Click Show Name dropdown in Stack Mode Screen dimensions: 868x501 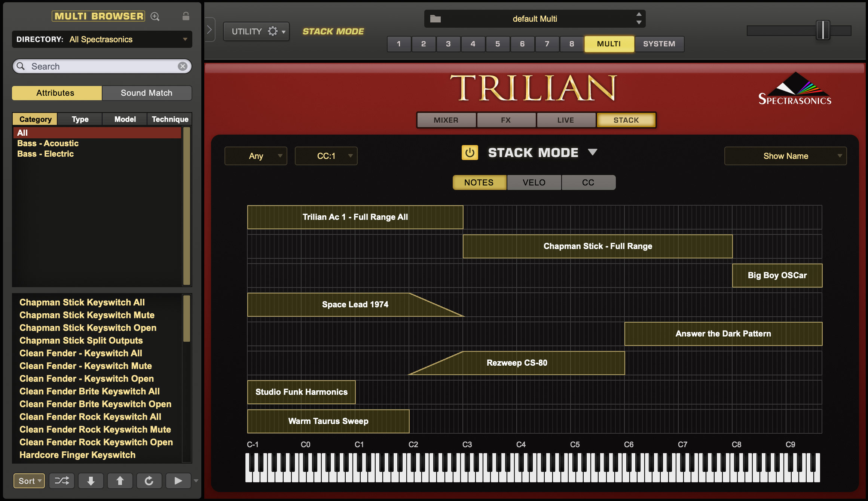coord(785,156)
